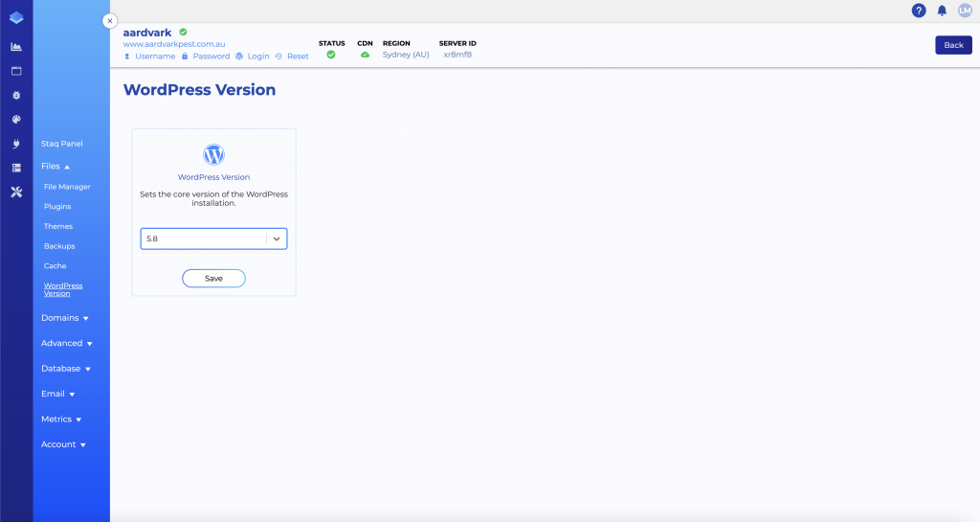
Task: Open the bug icon in sidebar
Action: pyautogui.click(x=16, y=95)
